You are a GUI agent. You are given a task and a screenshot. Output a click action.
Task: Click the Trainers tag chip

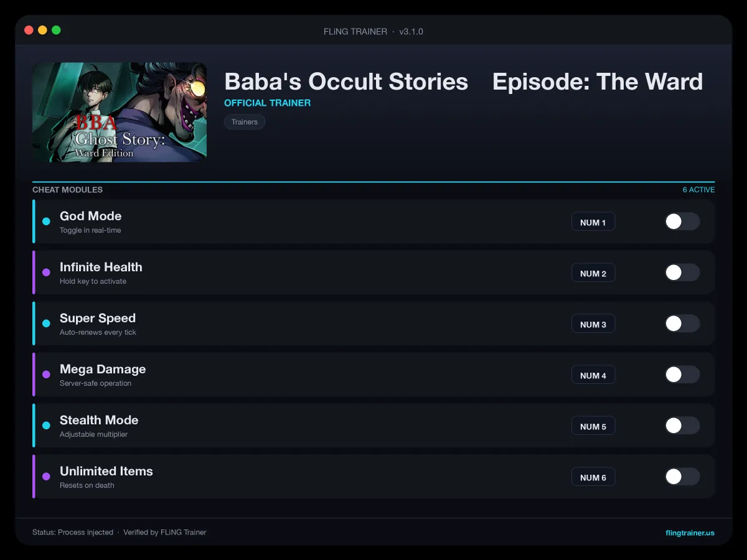245,122
